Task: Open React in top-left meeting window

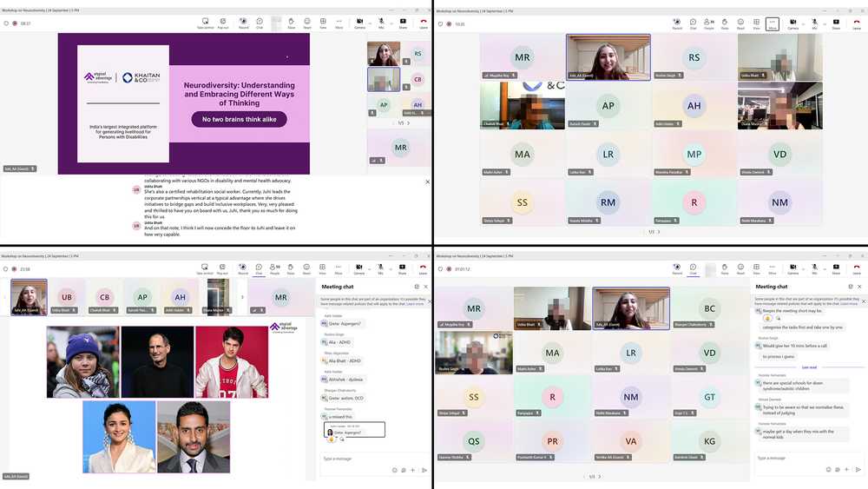Action: [307, 23]
